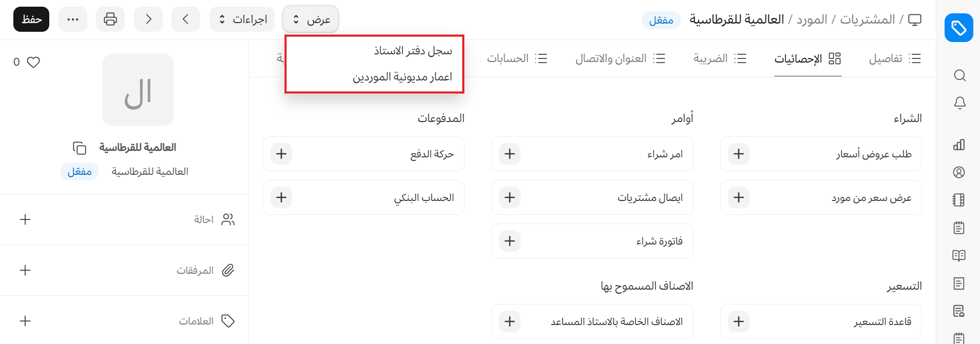
Task: Click the supplier avatar thumbnail
Action: click(x=138, y=90)
